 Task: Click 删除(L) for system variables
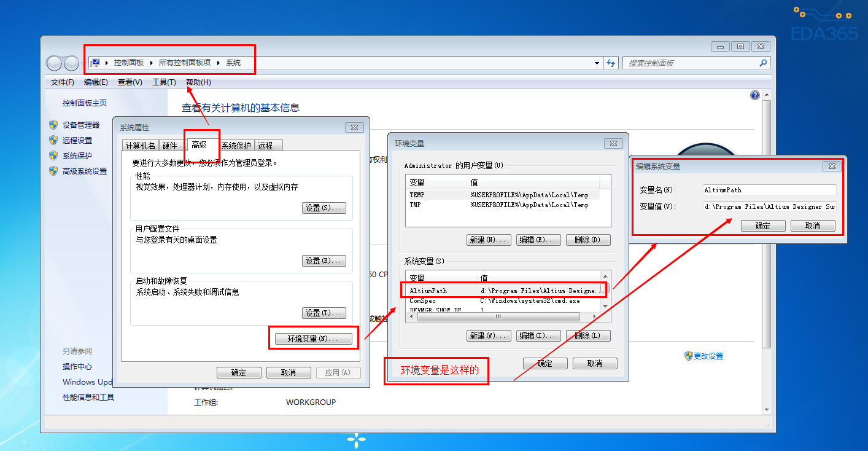[x=588, y=335]
